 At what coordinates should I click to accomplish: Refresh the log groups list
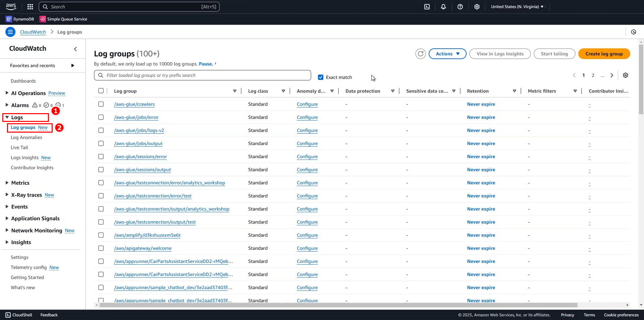coord(420,54)
